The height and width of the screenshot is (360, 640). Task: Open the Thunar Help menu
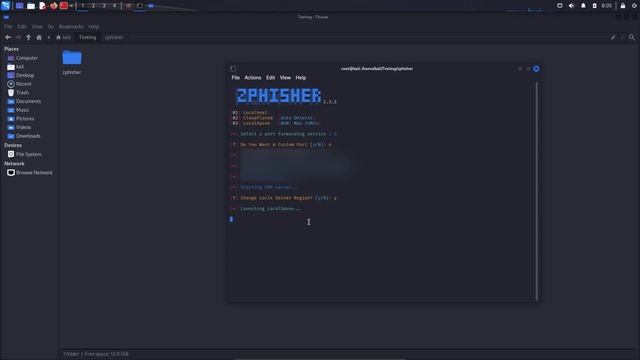(x=94, y=27)
